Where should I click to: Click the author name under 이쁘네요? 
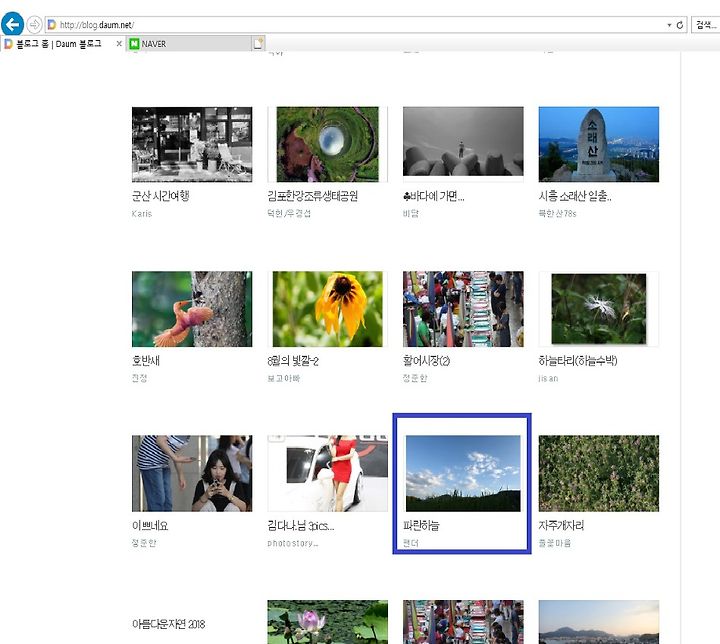[144, 543]
